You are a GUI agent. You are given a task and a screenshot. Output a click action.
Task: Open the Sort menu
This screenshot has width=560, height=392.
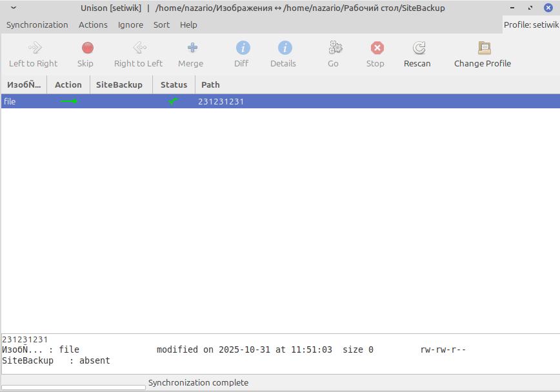[x=161, y=24]
